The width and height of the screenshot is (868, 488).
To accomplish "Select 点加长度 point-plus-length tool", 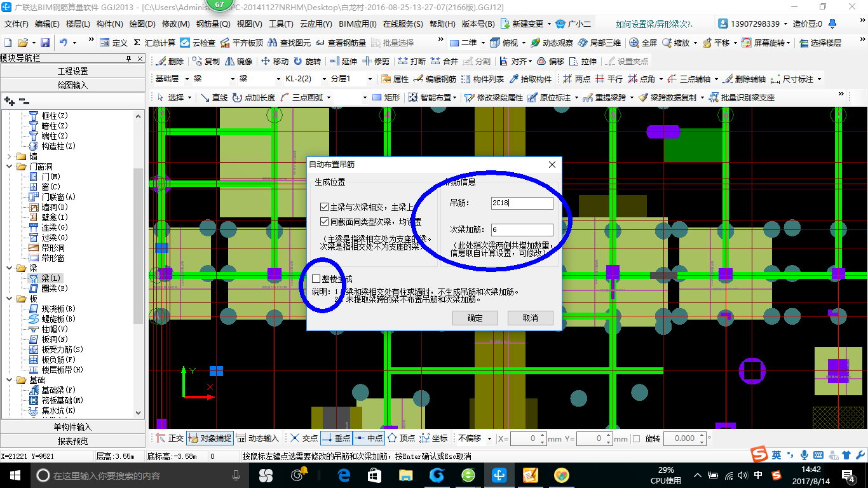I will 254,97.
